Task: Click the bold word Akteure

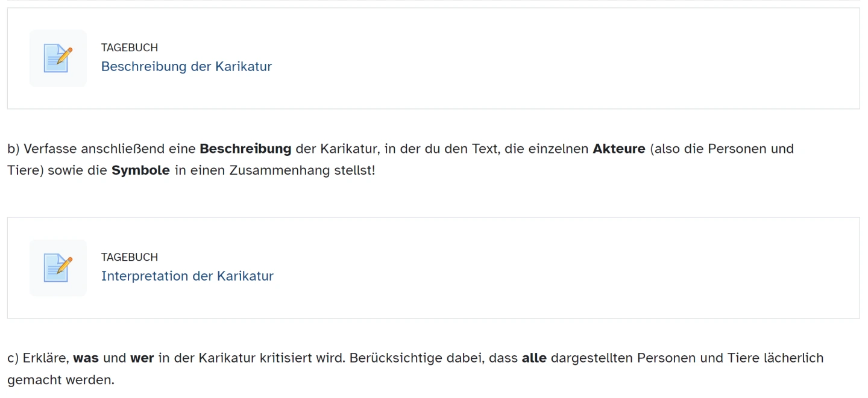Action: [x=619, y=148]
